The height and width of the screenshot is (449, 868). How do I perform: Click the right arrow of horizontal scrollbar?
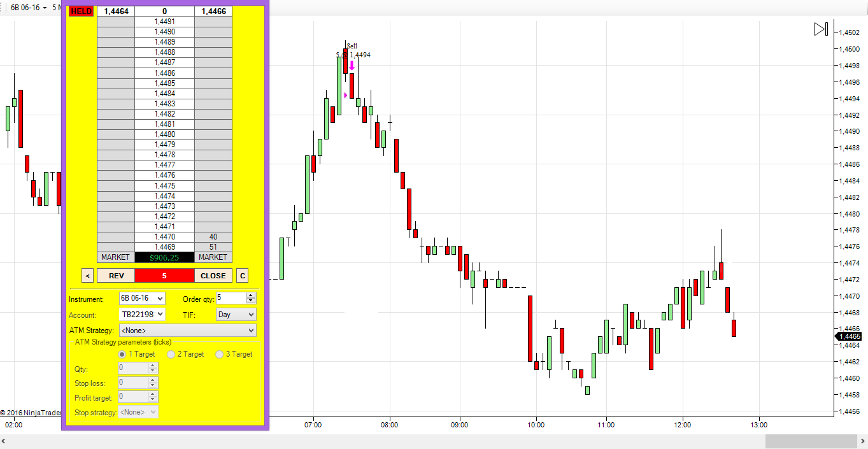[863, 442]
